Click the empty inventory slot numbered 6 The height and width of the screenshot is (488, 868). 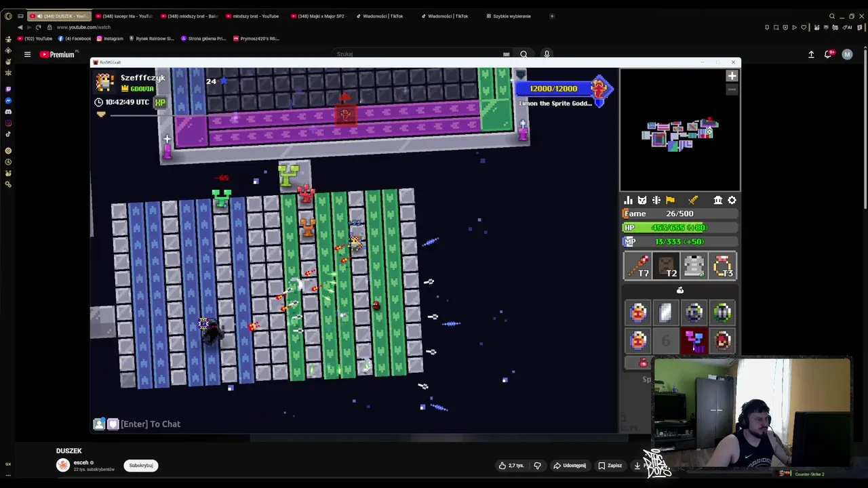coord(666,340)
